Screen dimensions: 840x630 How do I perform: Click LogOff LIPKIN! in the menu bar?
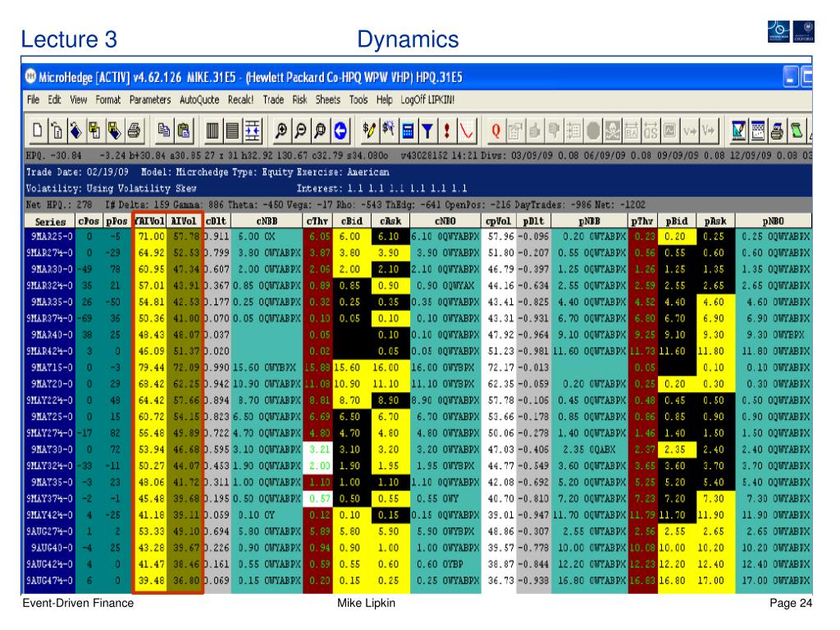[427, 99]
